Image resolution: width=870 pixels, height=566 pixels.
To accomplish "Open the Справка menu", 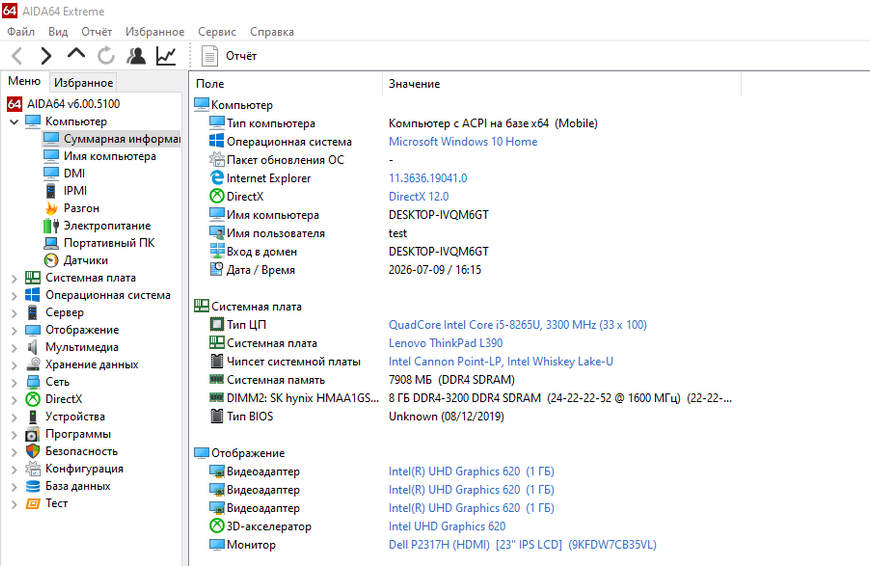I will point(272,32).
